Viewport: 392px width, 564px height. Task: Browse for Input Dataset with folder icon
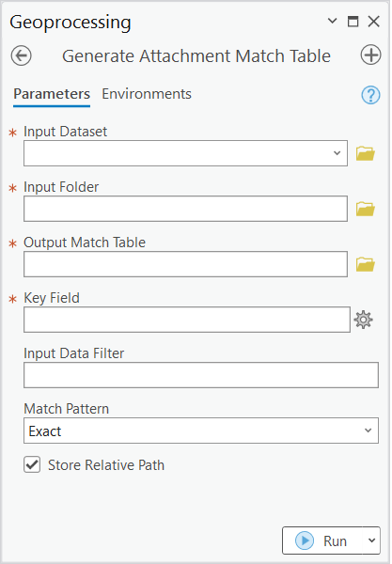click(x=365, y=153)
